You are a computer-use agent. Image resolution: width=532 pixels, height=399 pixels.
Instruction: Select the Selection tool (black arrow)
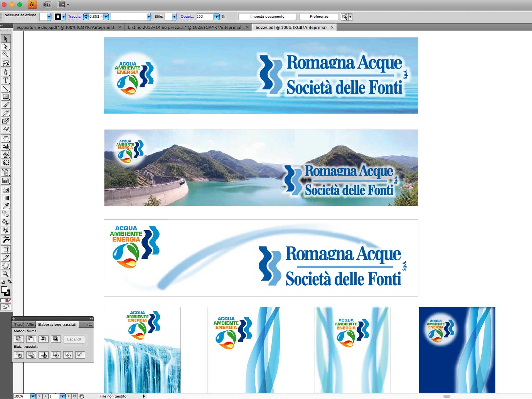(x=6, y=39)
